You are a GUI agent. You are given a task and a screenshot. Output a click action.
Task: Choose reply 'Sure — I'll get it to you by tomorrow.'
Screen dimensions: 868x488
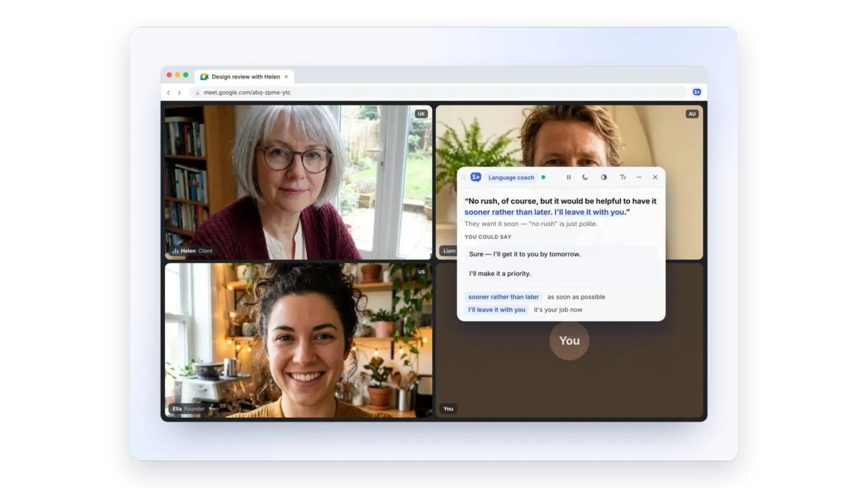(561, 254)
